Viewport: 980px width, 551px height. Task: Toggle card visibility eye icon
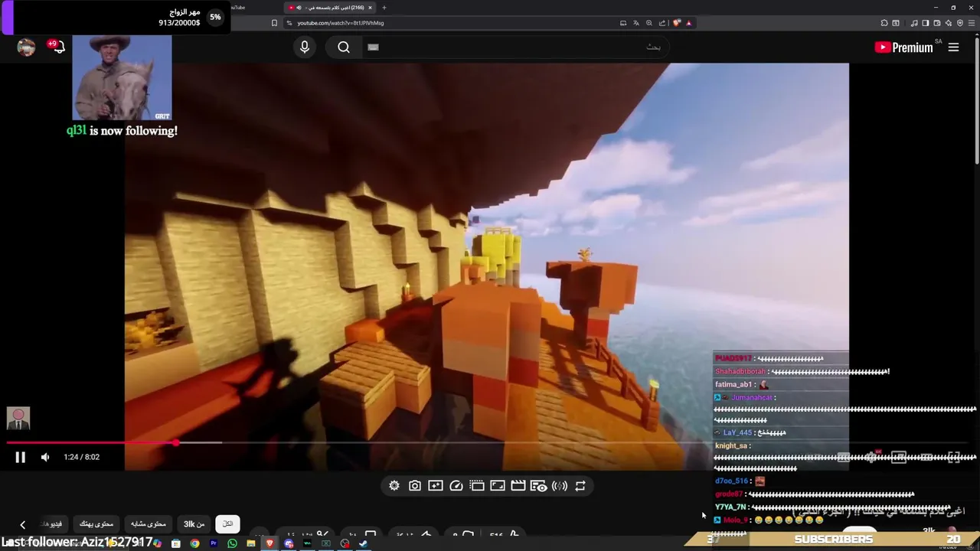click(x=539, y=486)
